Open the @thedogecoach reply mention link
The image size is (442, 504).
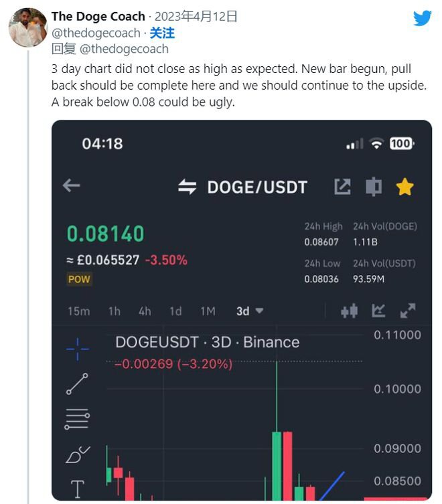124,49
